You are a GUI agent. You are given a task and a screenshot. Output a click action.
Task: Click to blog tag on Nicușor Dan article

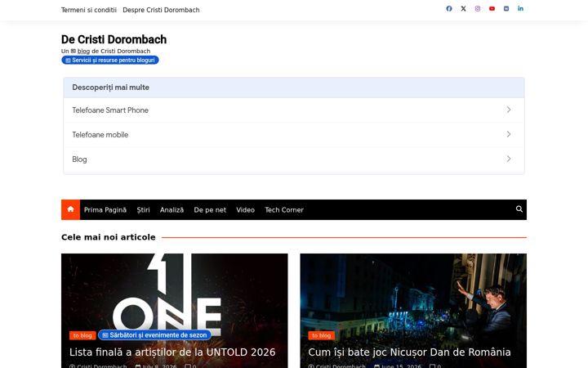[322, 335]
